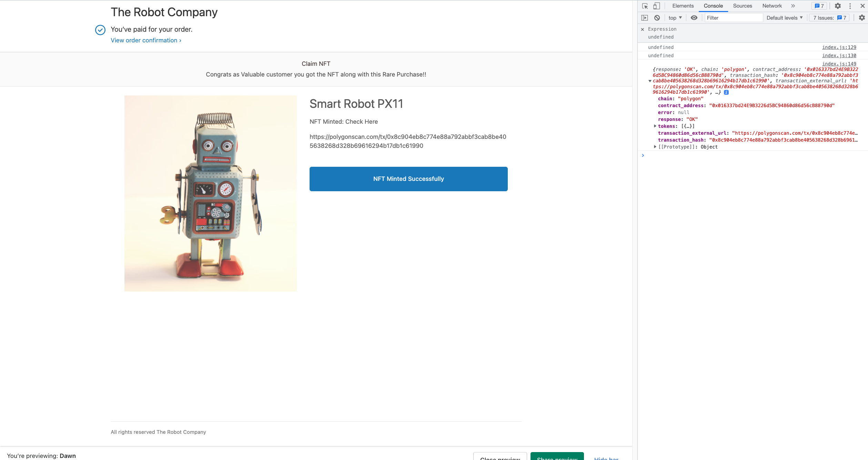Clear the console icon
This screenshot has height=460, width=868.
[657, 18]
